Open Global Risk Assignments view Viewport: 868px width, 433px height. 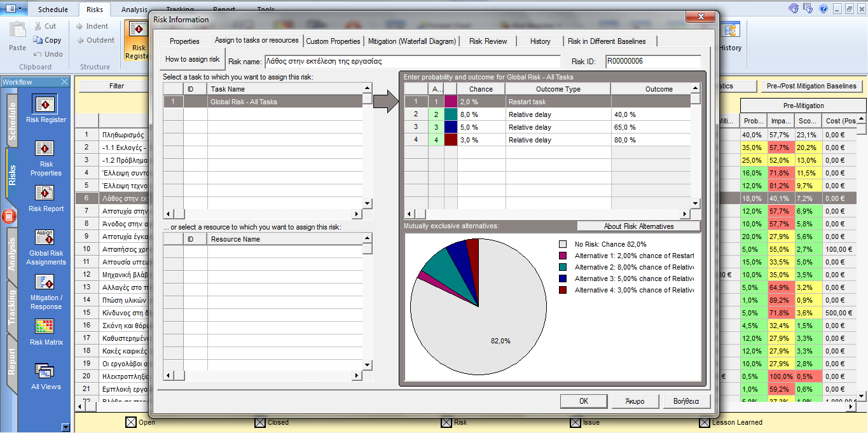click(x=45, y=238)
